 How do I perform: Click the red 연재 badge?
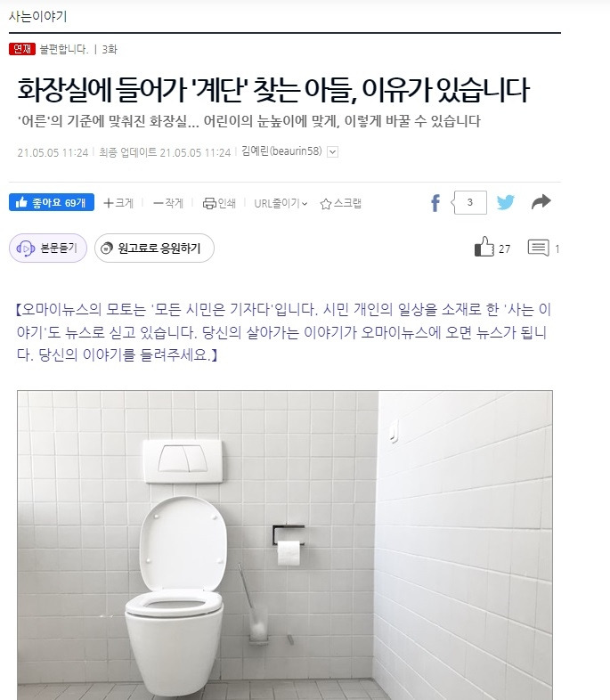[22, 49]
